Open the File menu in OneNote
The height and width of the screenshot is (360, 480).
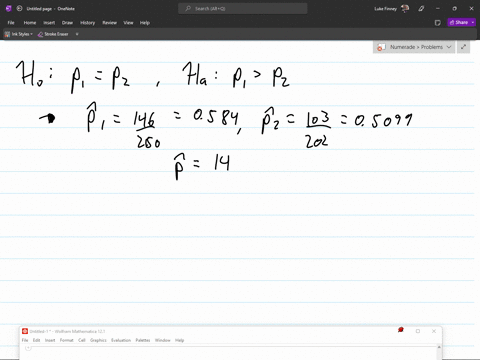pos(11,23)
